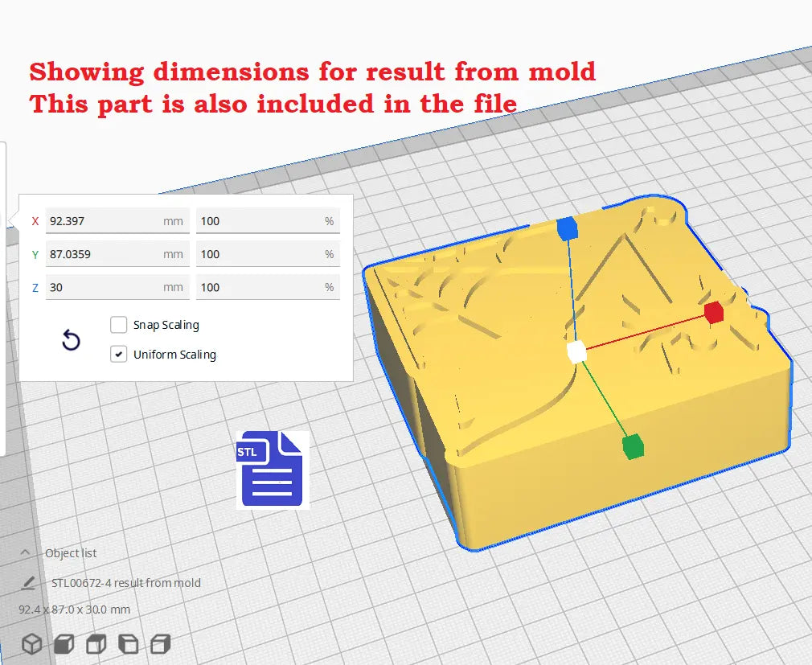The image size is (812, 665).
Task: Click the pencil rename icon beside STL00672-4
Action: [28, 583]
